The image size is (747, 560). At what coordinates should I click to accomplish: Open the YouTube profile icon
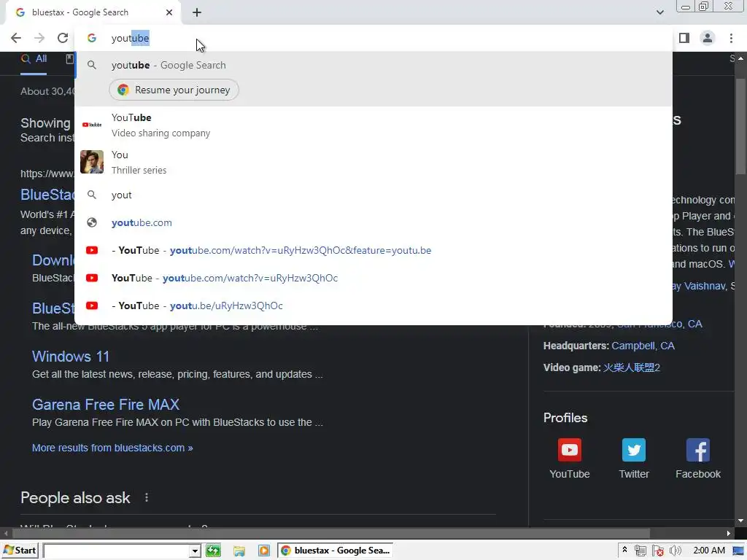pos(570,450)
